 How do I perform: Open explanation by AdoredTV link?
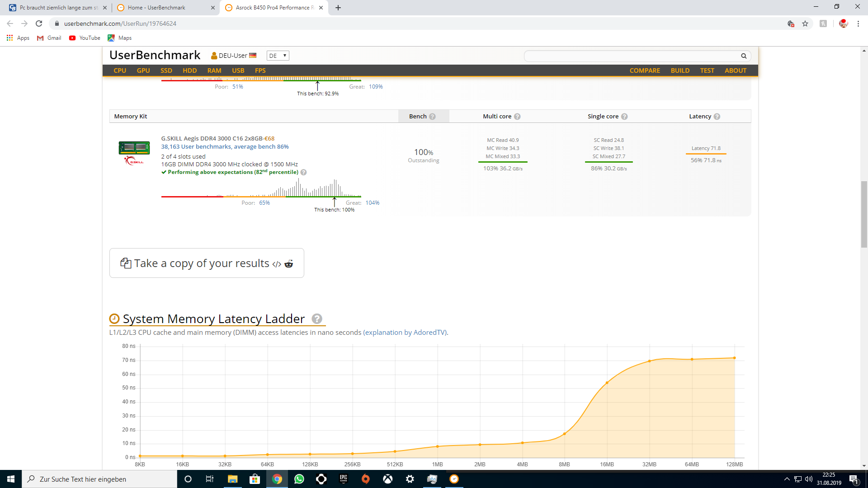pyautogui.click(x=405, y=333)
